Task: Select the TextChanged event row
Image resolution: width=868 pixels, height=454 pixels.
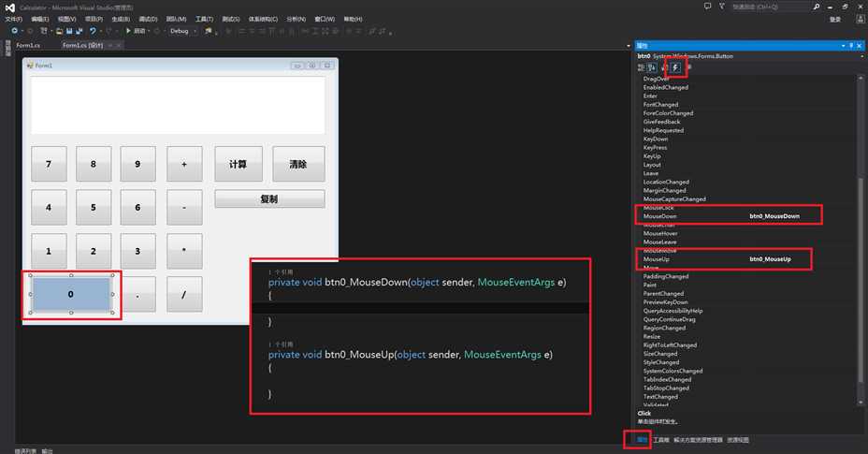Action: [746, 396]
